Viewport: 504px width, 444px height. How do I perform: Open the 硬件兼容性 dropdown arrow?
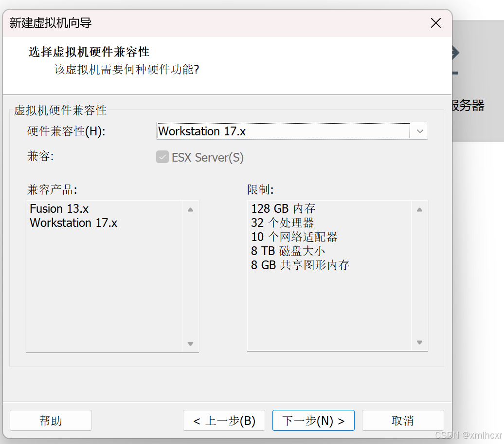point(419,131)
